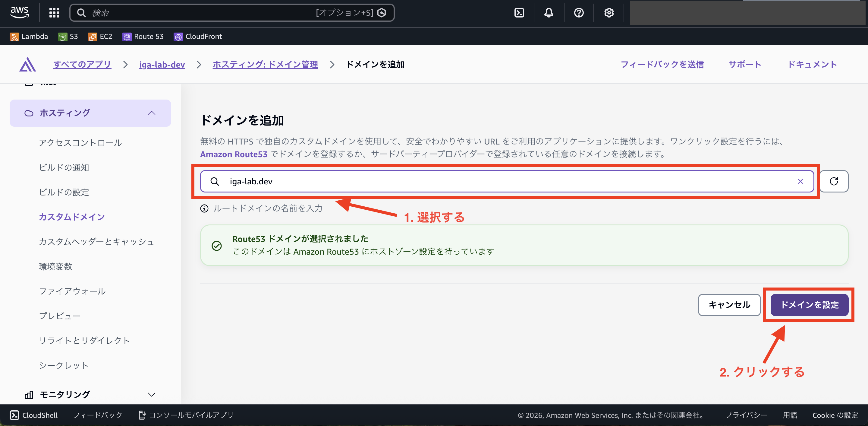Focus the AWS console 検索 field
Image resolution: width=868 pixels, height=426 pixels.
232,13
